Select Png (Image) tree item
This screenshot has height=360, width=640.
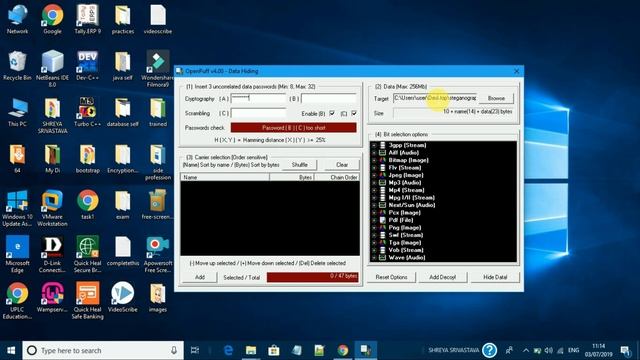[404, 228]
